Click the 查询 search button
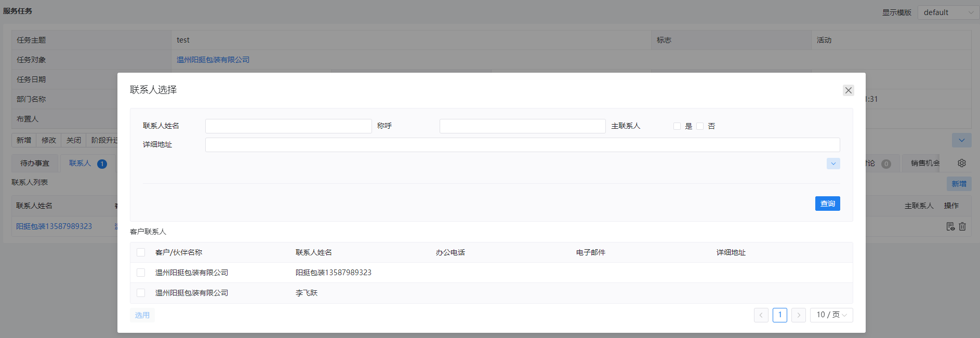This screenshot has height=338, width=980. point(827,204)
